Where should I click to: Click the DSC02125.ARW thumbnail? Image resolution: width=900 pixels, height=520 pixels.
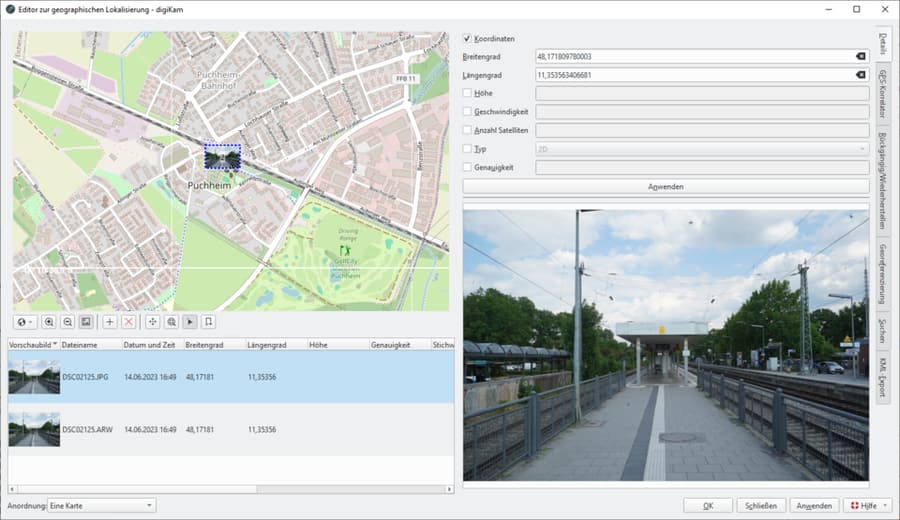pyautogui.click(x=34, y=429)
